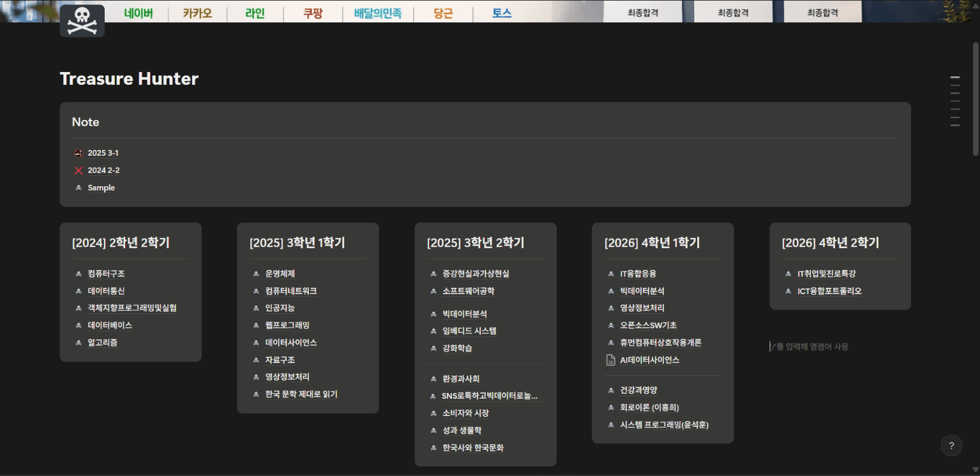Click the icon beside 강화학습

[x=433, y=348]
